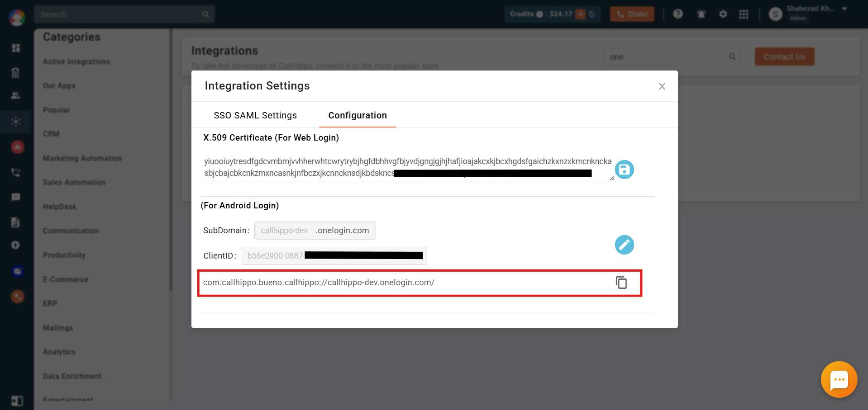The image size is (868, 410).
Task: Click the CallHippo logo
Action: pyautogui.click(x=17, y=18)
